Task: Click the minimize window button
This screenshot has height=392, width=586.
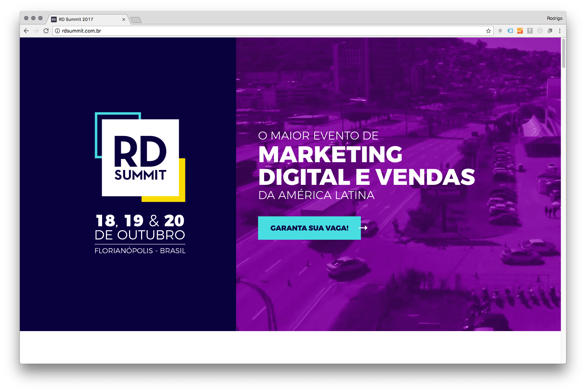Action: 33,18
